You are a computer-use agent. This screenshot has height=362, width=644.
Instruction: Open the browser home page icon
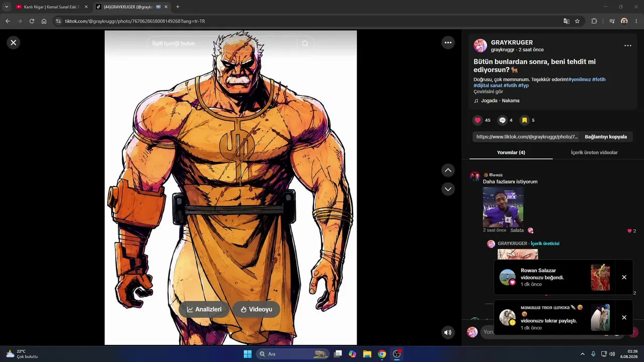coord(44,21)
